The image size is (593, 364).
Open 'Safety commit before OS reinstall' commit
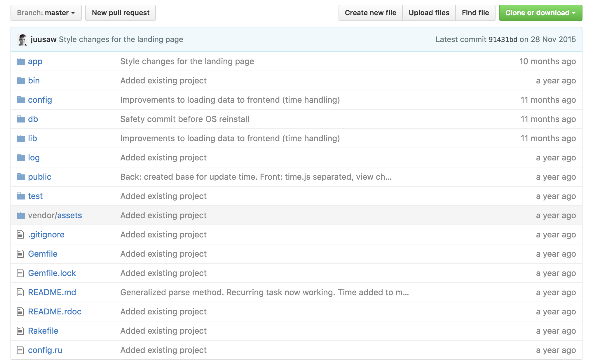pyautogui.click(x=185, y=119)
